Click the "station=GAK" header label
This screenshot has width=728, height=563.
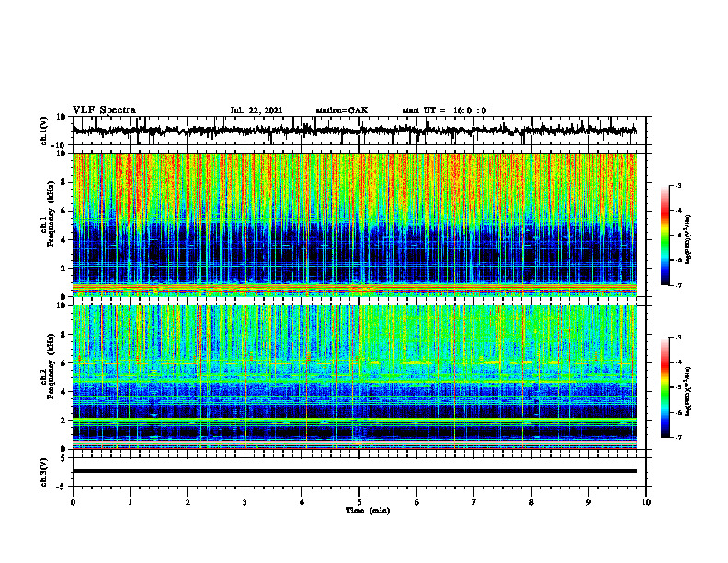[x=342, y=110]
